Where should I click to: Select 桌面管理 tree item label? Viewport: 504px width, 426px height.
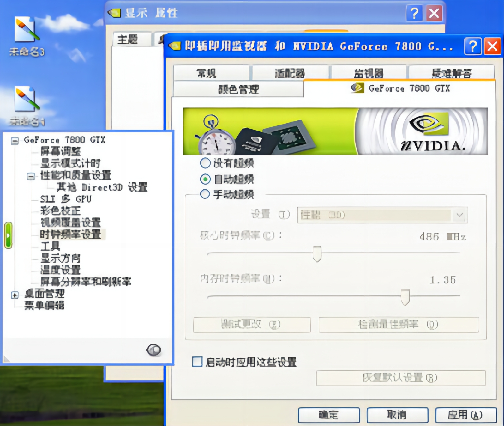pos(44,294)
